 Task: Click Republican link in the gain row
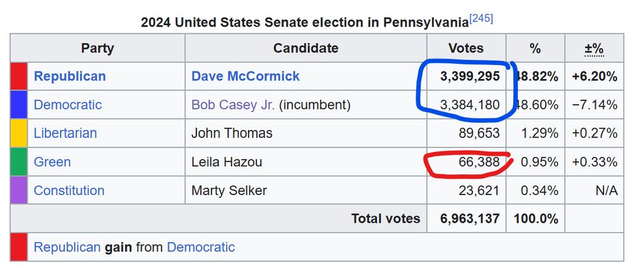pos(67,247)
